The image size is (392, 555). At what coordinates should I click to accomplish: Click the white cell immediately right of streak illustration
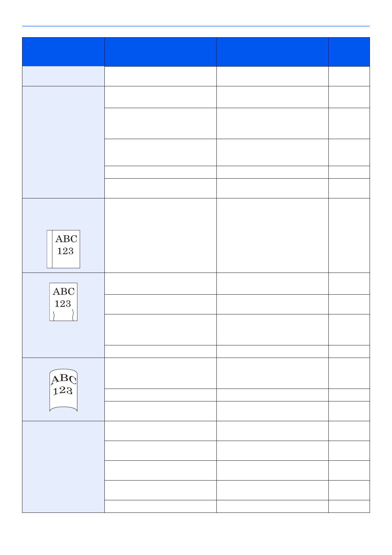coord(160,235)
